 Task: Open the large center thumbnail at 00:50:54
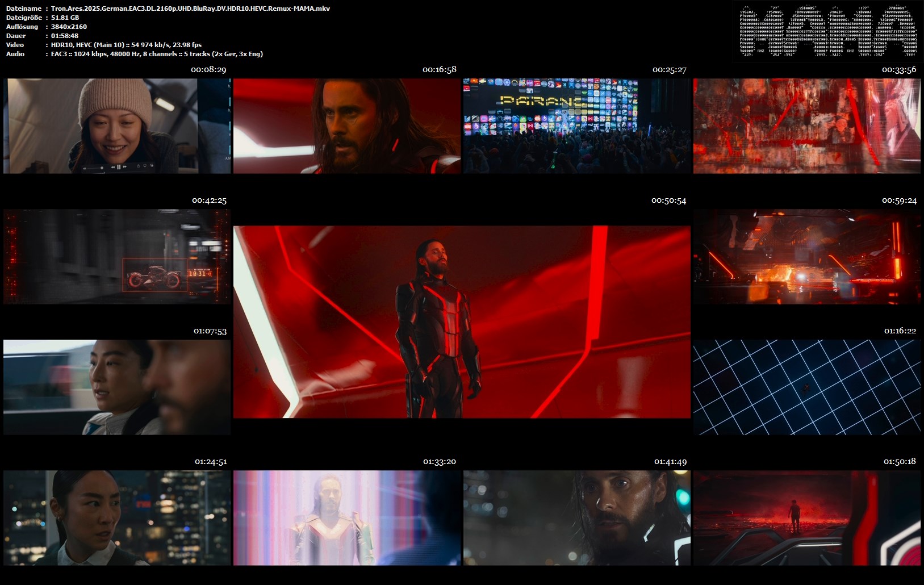462,322
